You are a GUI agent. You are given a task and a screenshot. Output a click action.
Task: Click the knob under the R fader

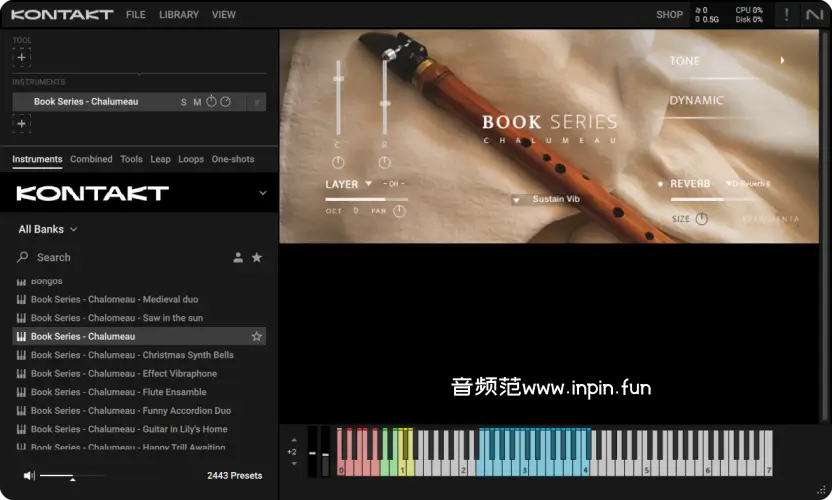click(385, 162)
